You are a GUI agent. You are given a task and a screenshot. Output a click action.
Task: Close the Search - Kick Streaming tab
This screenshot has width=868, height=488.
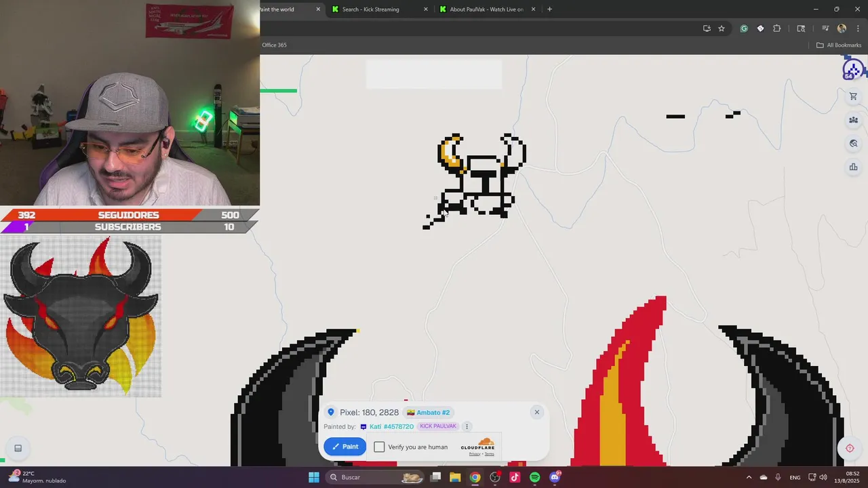point(426,9)
